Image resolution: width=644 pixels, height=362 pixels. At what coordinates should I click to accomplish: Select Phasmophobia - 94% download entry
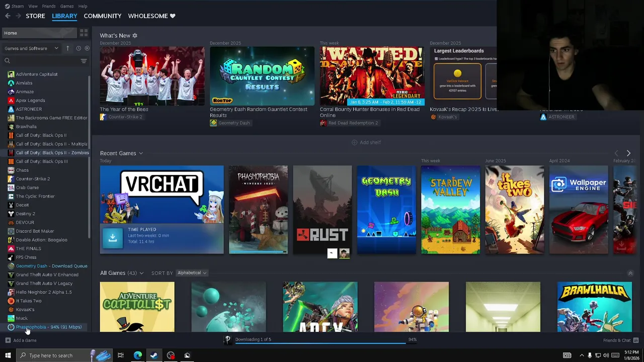tap(48, 327)
